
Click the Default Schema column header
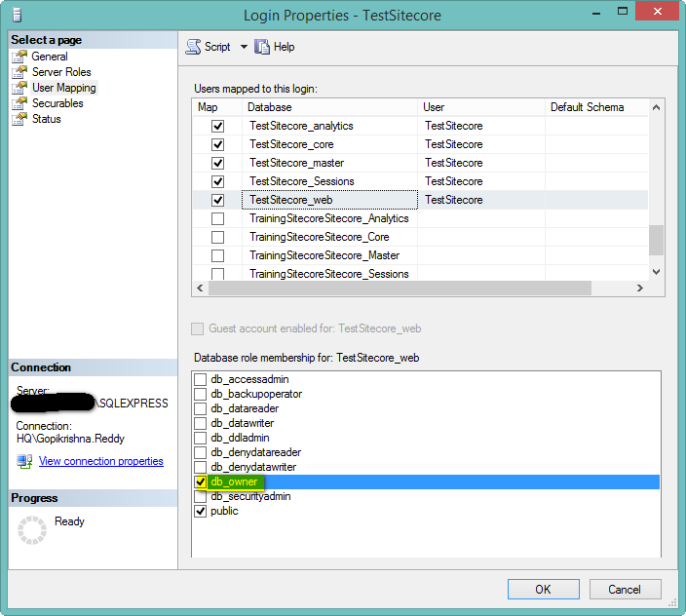[x=596, y=107]
